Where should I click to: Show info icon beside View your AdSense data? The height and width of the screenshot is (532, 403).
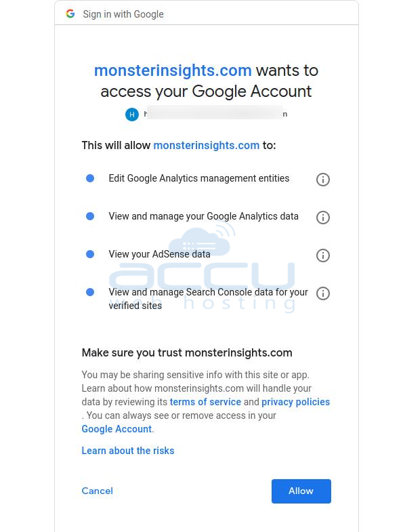[322, 255]
